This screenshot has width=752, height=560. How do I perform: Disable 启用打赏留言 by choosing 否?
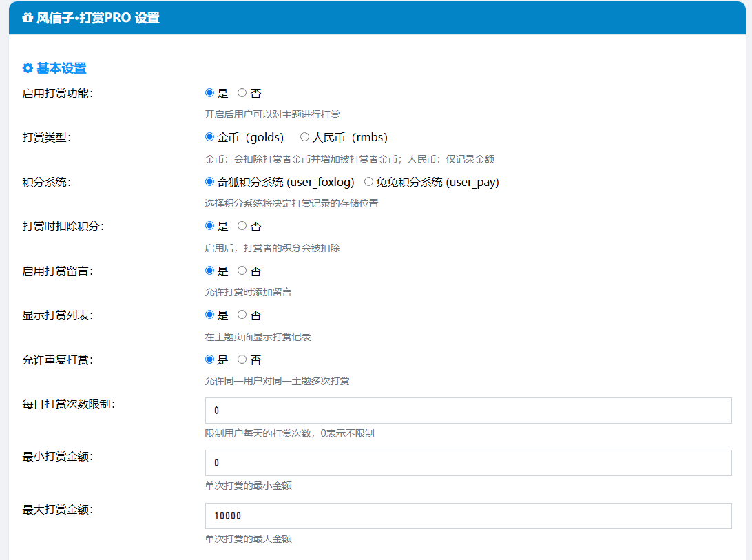(242, 271)
